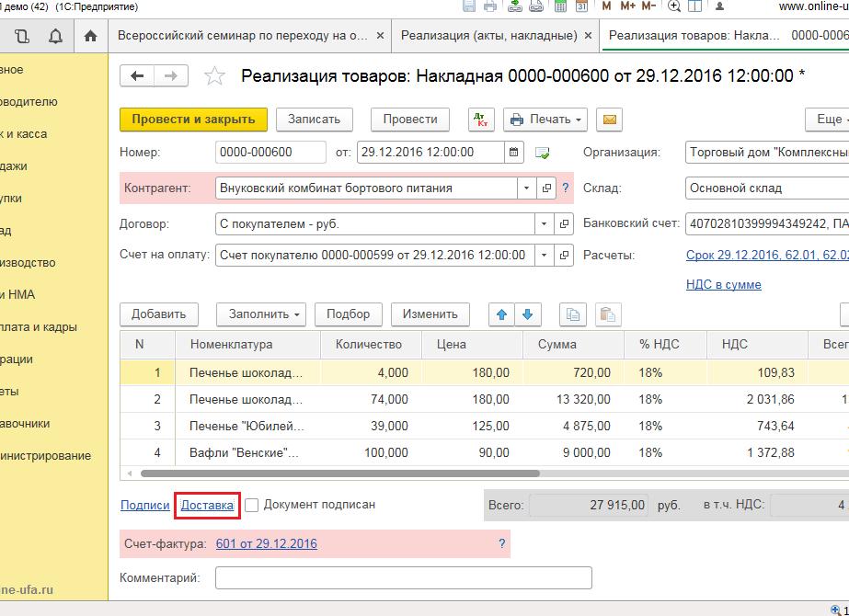Move the selected row down

coord(527,314)
